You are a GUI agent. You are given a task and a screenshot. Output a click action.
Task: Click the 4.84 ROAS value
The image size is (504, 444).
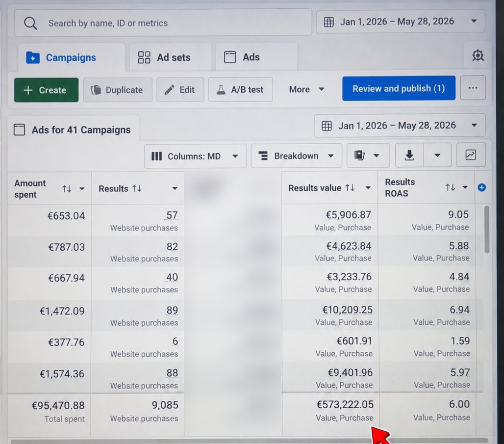459,277
